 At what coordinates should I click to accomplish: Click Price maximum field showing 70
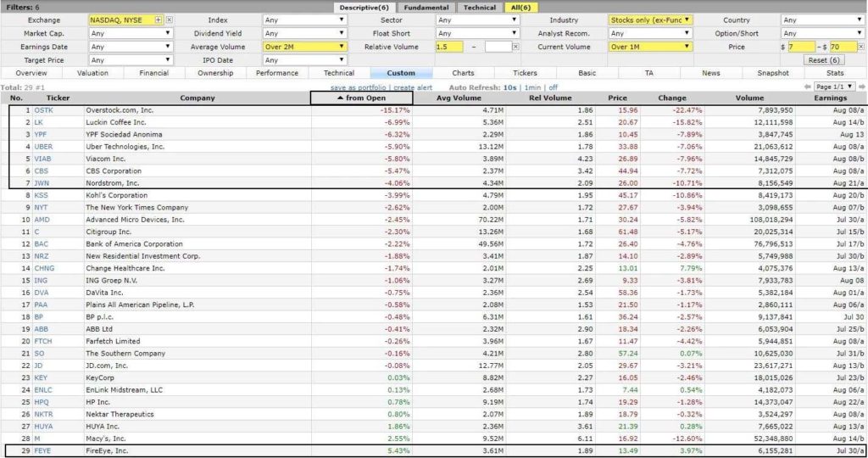pyautogui.click(x=843, y=47)
